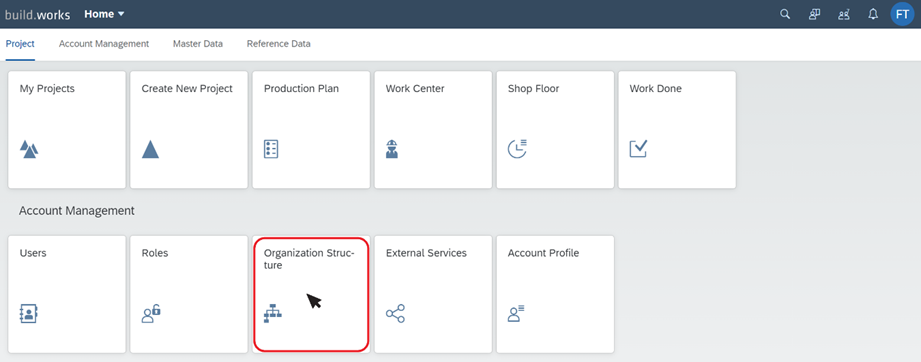Viewport: 921px width, 362px height.
Task: Open the Organization Structure tile title
Action: click(310, 259)
